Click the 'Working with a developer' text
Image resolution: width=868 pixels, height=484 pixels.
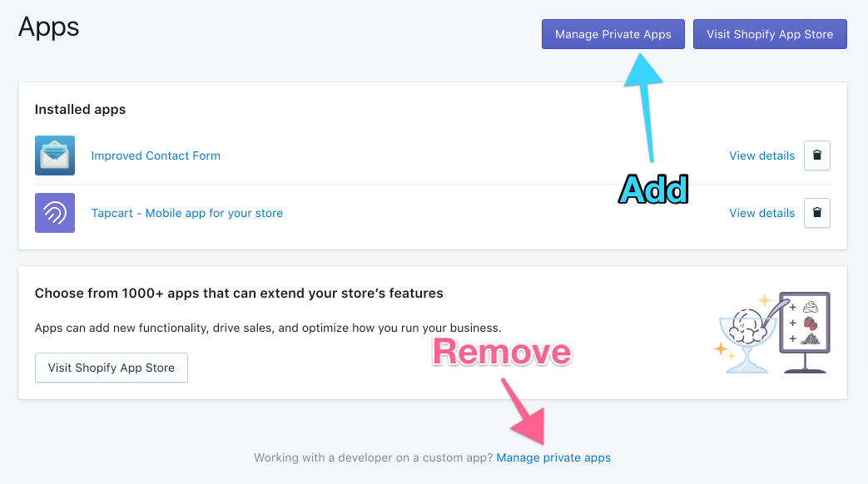(x=373, y=457)
